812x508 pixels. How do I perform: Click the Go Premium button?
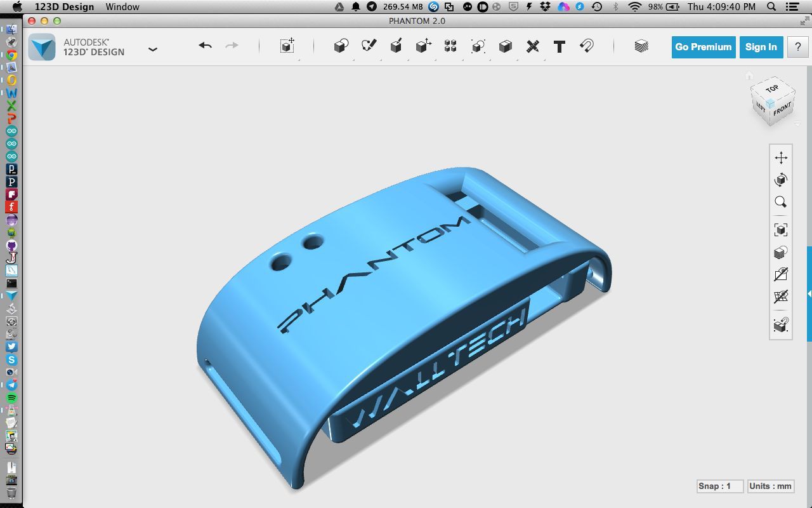point(703,47)
